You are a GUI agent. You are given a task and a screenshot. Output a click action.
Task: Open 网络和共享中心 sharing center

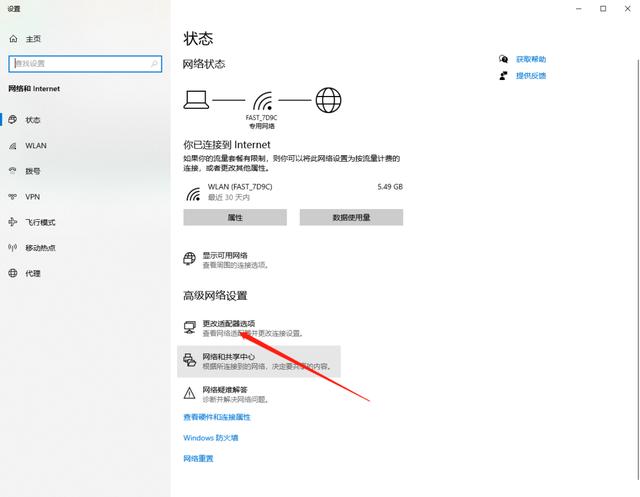pos(228,357)
